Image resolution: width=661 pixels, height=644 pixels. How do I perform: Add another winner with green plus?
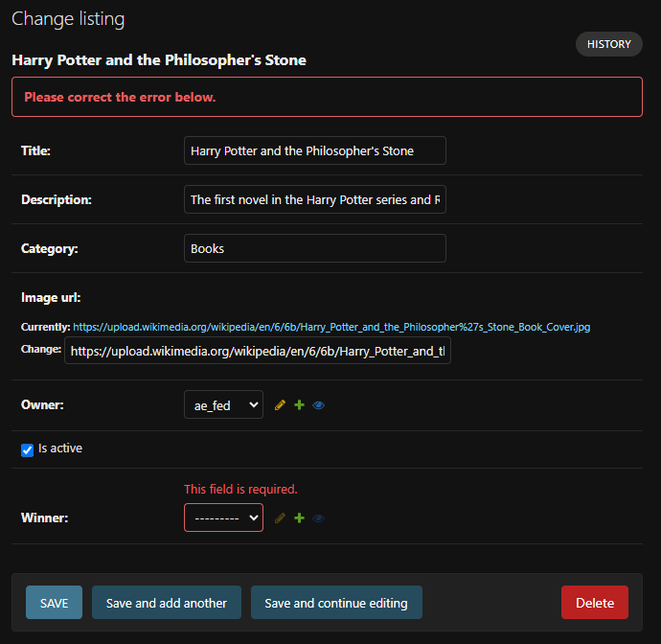[299, 517]
